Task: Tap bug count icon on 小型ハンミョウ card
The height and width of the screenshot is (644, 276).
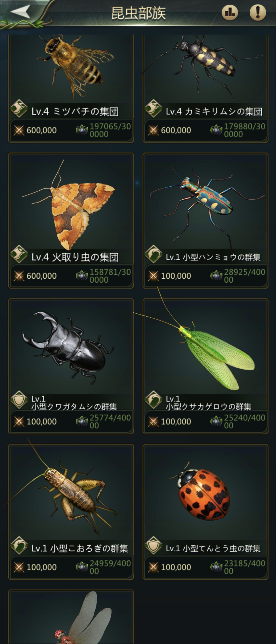Action: click(216, 276)
